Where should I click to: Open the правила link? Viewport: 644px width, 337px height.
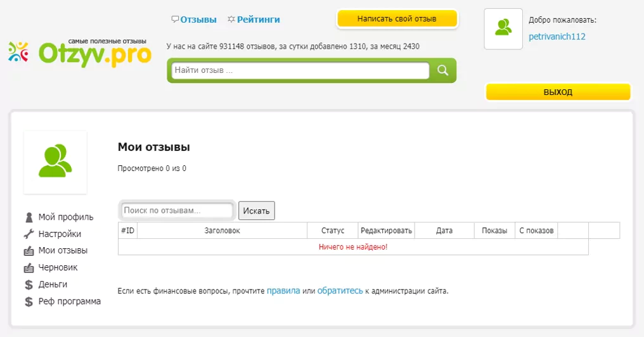(x=283, y=291)
